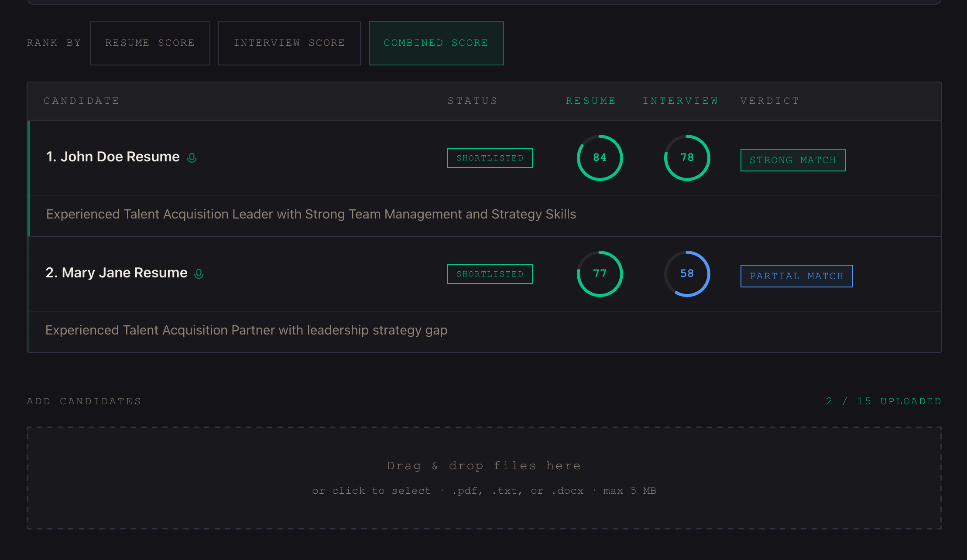
Task: Click the Strong Match verdict badge
Action: coord(792,160)
